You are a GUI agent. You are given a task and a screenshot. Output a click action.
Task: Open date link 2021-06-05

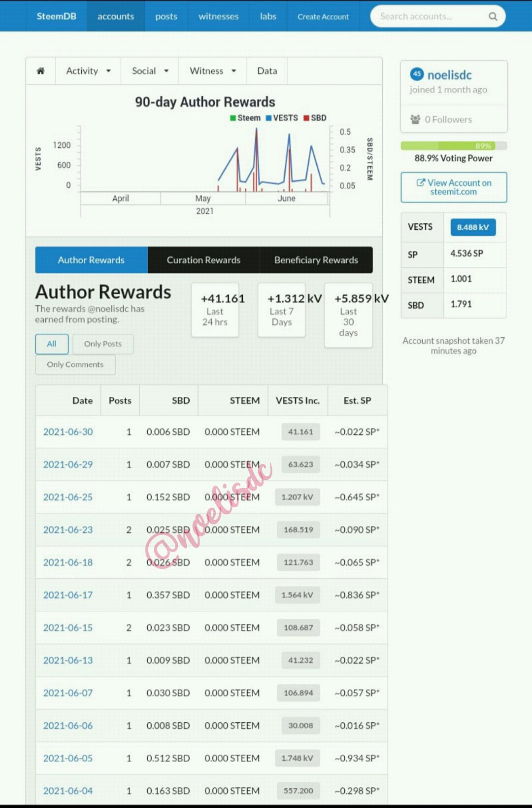pos(68,758)
